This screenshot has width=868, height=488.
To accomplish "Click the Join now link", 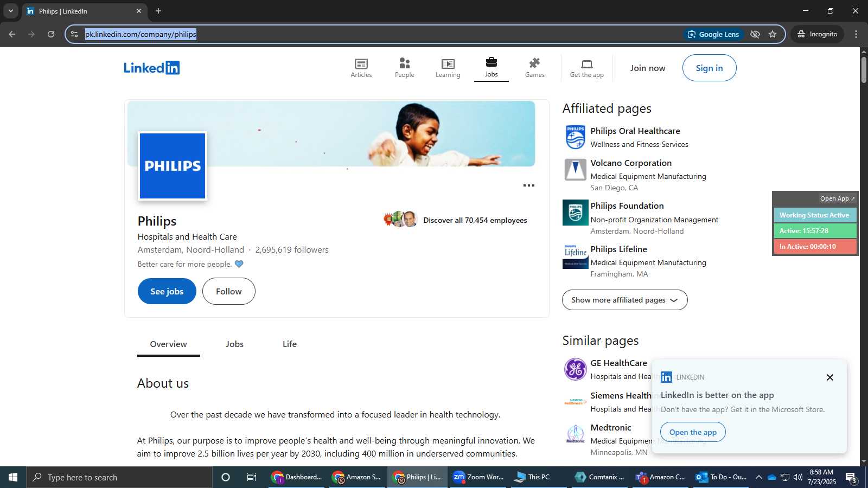I will click(647, 68).
